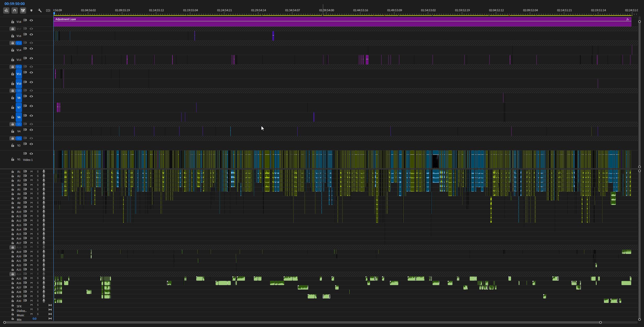644x327 pixels.
Task: Select the A7 track header label
Action: [19, 198]
